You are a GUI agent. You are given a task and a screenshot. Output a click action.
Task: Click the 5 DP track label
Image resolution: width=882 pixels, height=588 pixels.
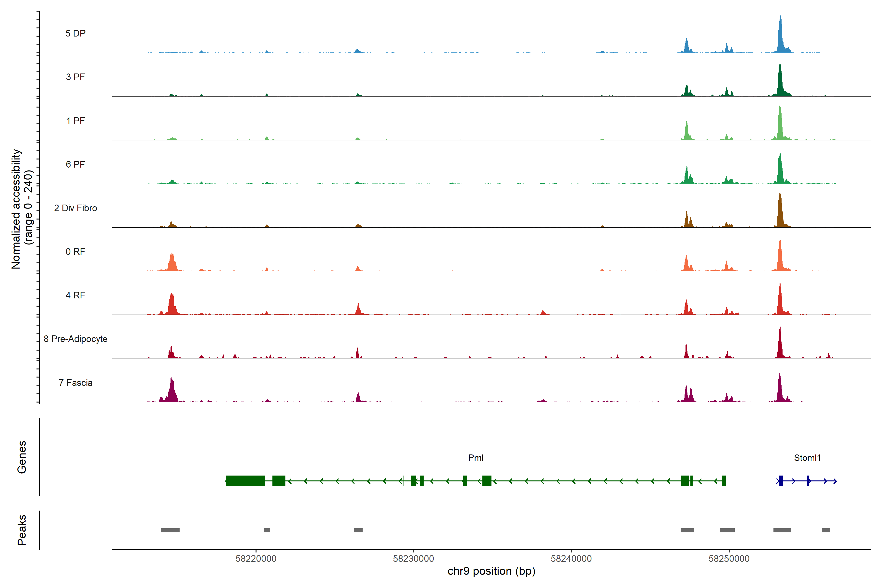tap(75, 33)
